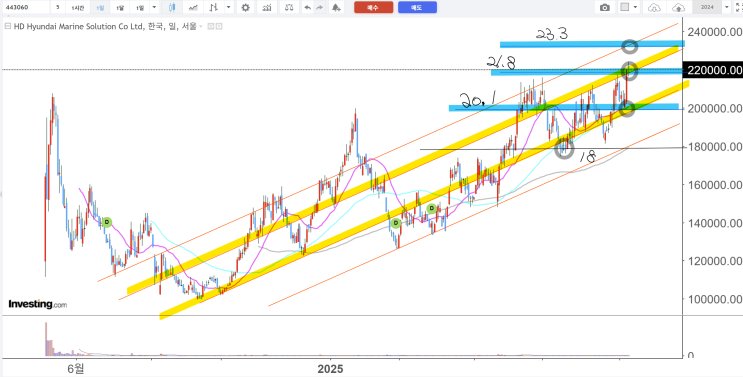Switch to the line chart style icon
This screenshot has height=377, width=743.
(x=193, y=7)
